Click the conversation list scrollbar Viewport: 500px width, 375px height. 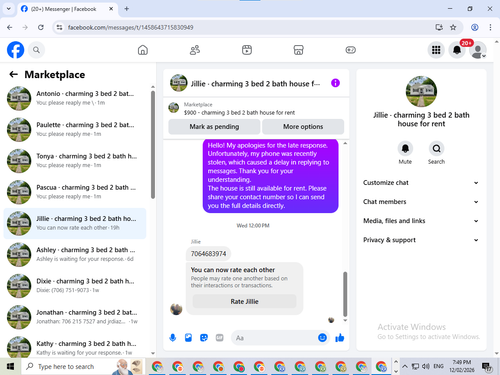[x=153, y=145]
